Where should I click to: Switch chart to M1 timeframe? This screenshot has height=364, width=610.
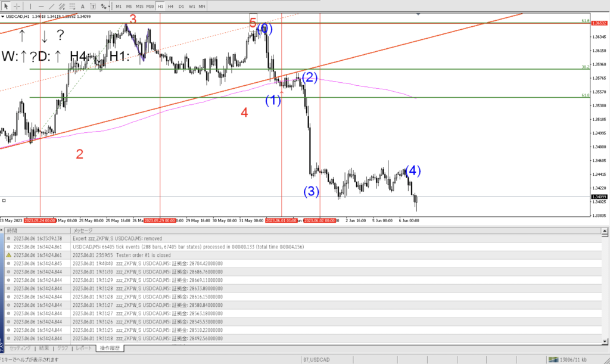[119, 6]
